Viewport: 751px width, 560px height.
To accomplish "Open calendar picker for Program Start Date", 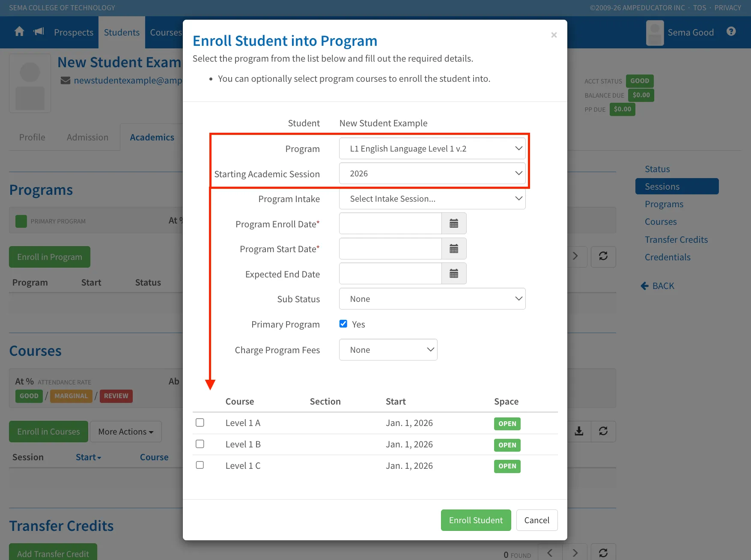I will (x=454, y=249).
